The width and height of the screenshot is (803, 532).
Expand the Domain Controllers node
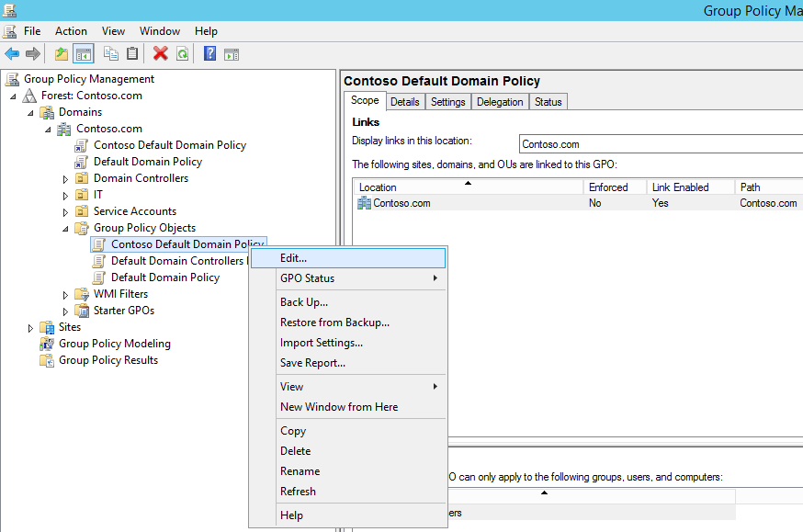click(65, 179)
